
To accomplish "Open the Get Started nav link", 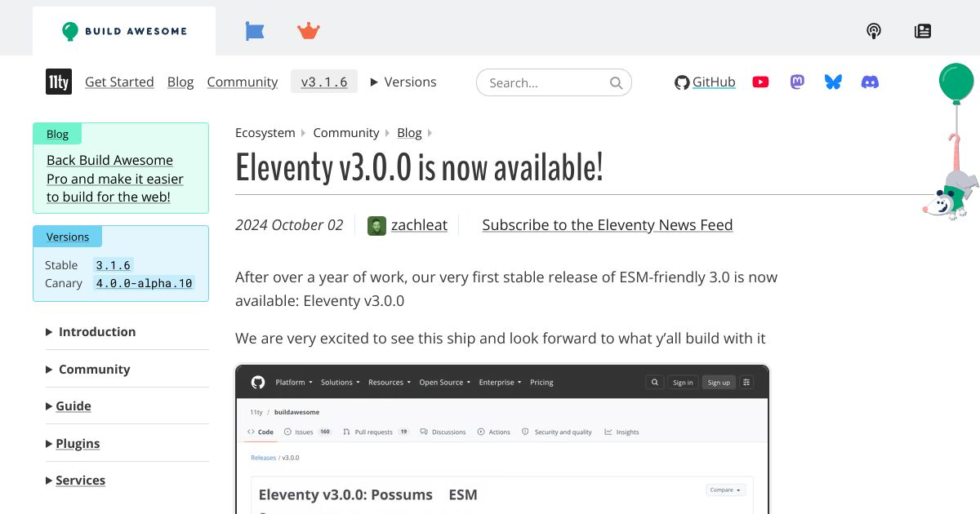I will point(119,82).
